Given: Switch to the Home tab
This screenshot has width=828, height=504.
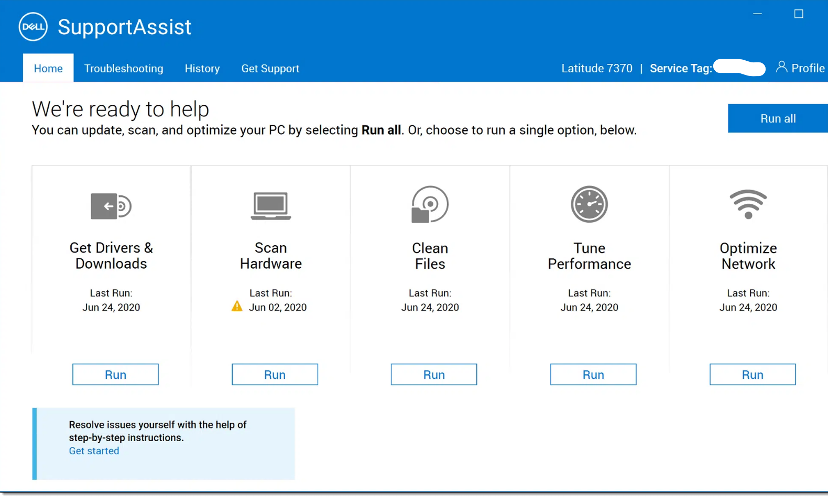Looking at the screenshot, I should tap(48, 68).
